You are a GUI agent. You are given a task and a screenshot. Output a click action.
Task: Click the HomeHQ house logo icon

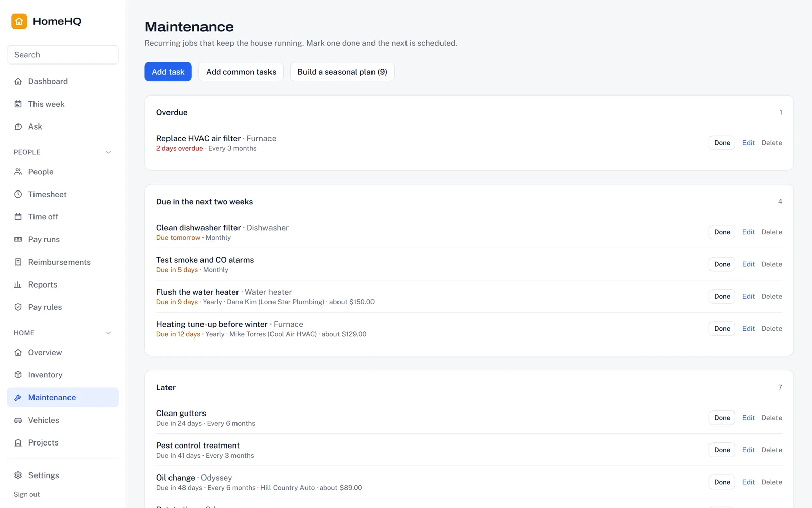(19, 21)
